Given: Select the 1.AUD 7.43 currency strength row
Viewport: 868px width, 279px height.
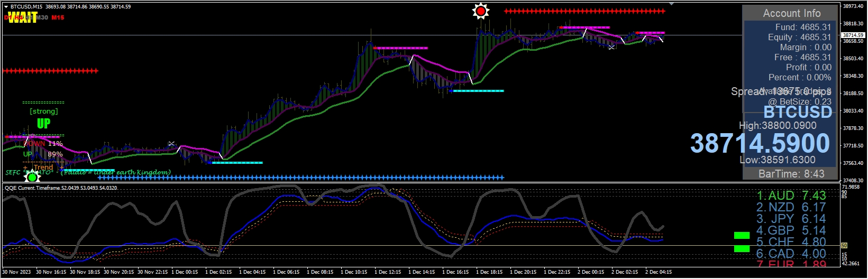Looking at the screenshot, I should coord(791,196).
